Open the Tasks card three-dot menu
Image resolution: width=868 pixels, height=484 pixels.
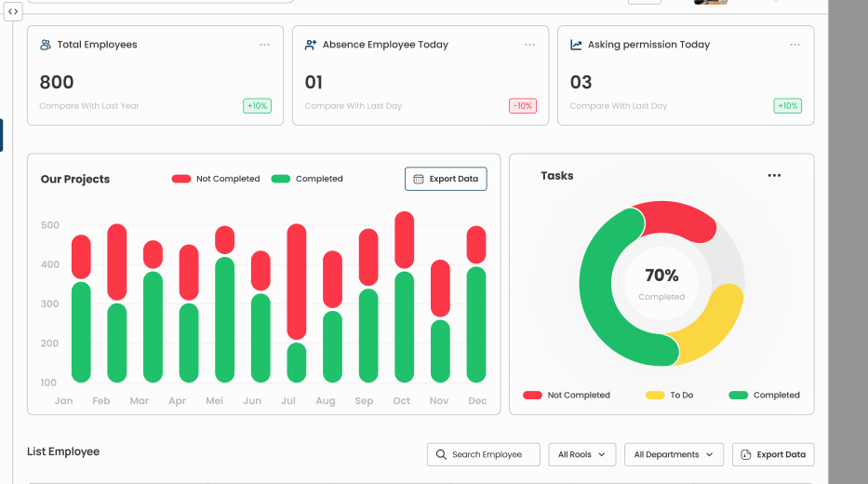774,176
